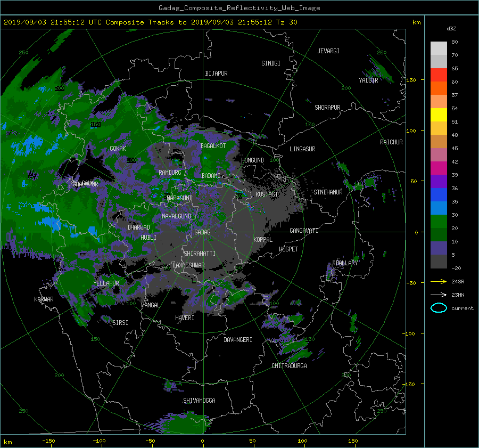Click the yellow 24SR track arrow legend icon
This screenshot has height=448, width=479.
439,281
